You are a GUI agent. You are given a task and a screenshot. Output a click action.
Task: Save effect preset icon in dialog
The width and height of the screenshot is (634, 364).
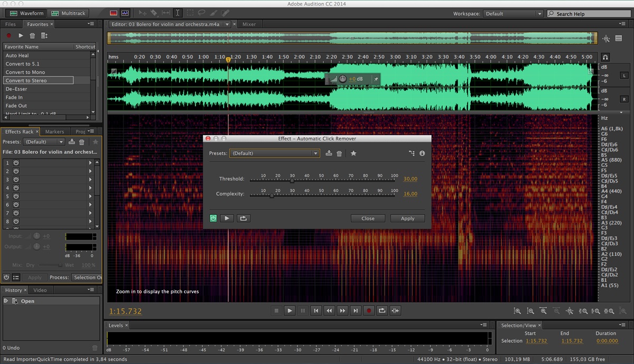[x=329, y=153]
